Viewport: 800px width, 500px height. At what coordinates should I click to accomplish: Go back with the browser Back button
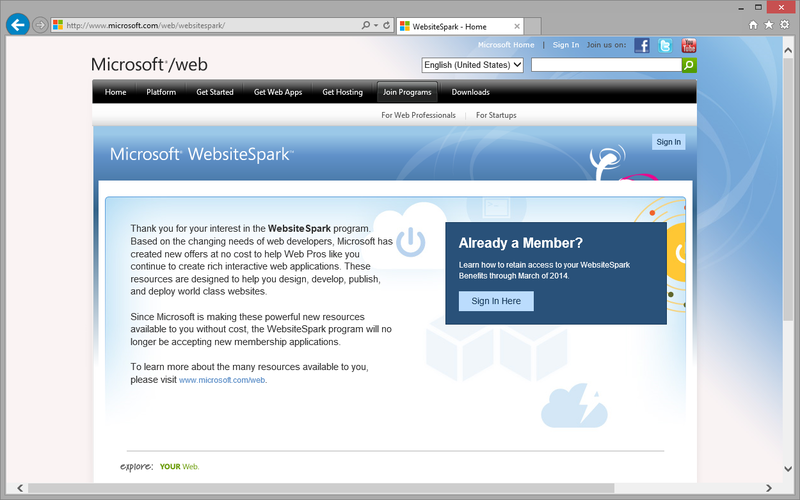point(17,24)
